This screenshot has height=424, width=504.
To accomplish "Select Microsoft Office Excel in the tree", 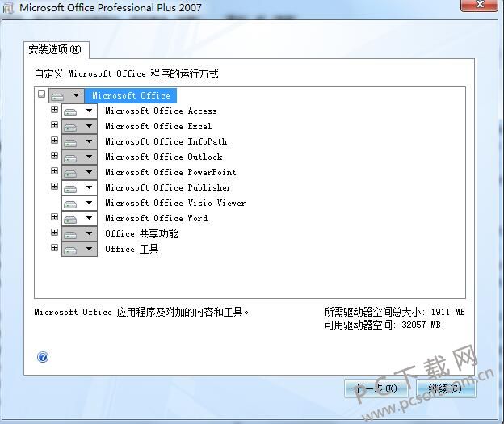I will click(158, 126).
